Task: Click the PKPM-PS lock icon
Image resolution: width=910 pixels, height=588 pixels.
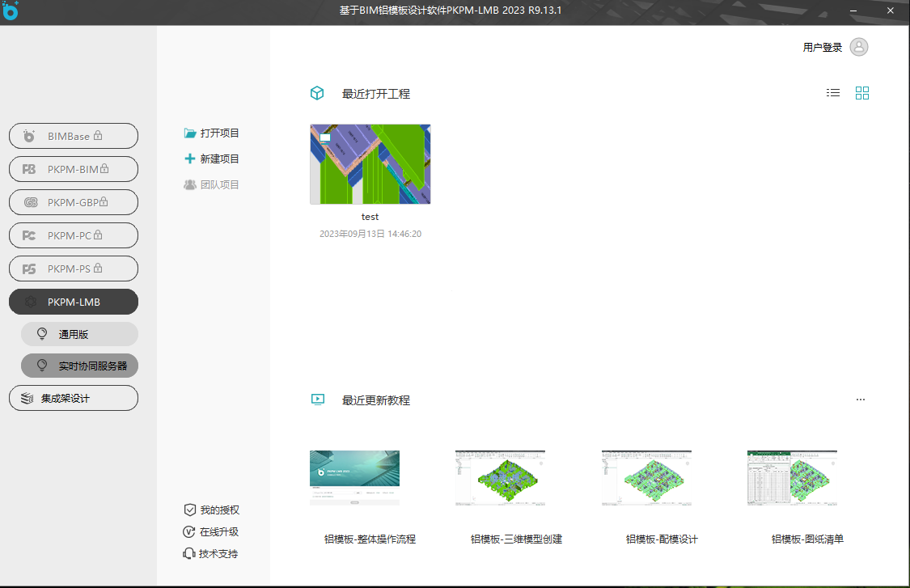Action: pos(98,268)
